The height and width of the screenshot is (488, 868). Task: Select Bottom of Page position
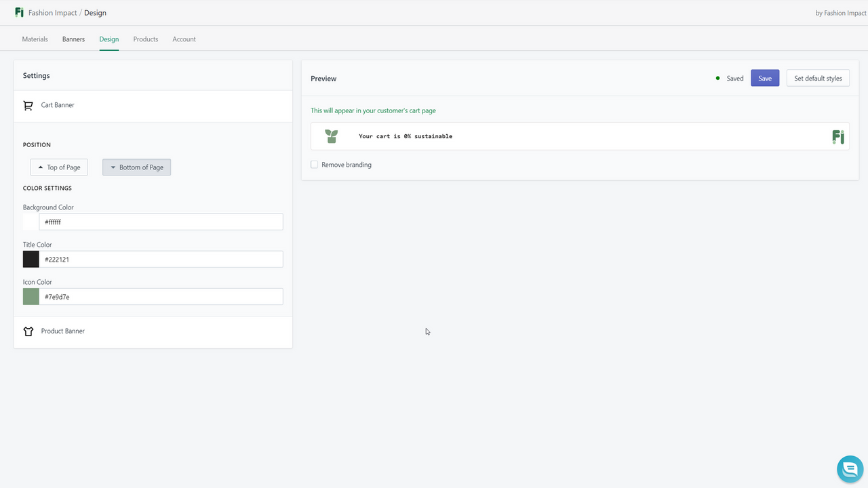click(136, 167)
